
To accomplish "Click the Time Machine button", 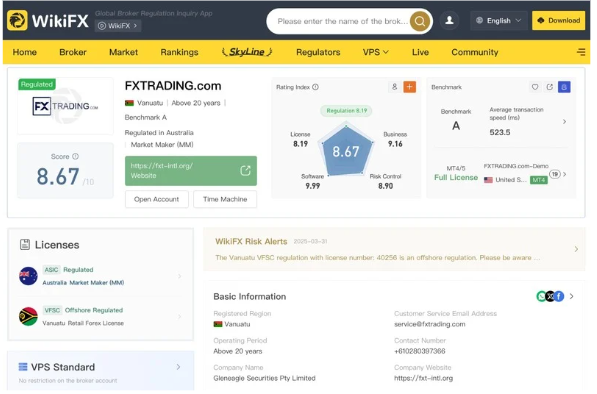I will pyautogui.click(x=225, y=199).
